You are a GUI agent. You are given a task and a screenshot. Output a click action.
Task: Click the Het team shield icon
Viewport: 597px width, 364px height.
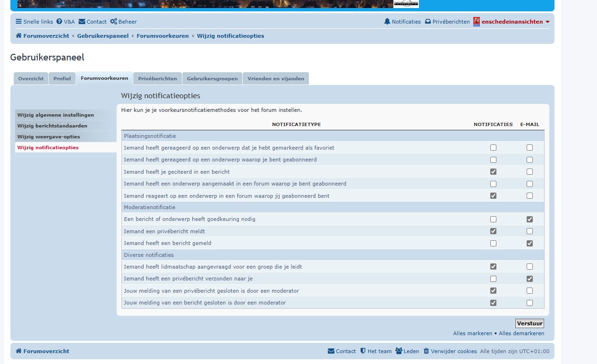point(363,351)
